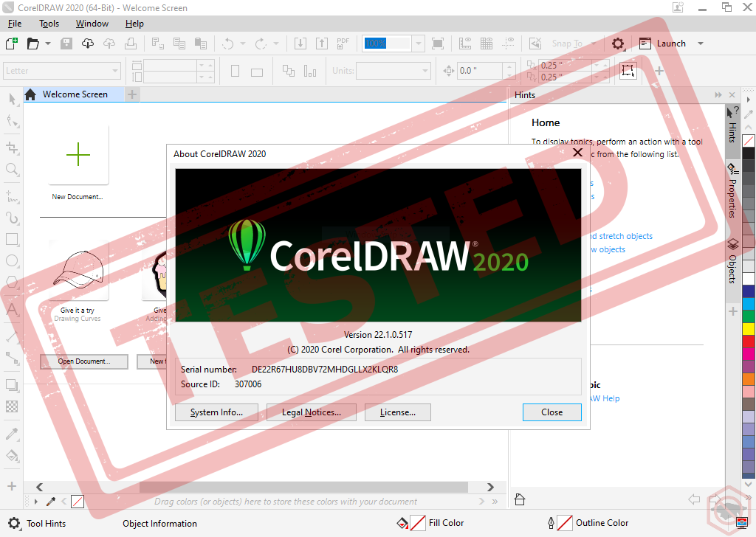Pick the cyan palette swatch
Viewport: 756px width, 537px height.
749,304
